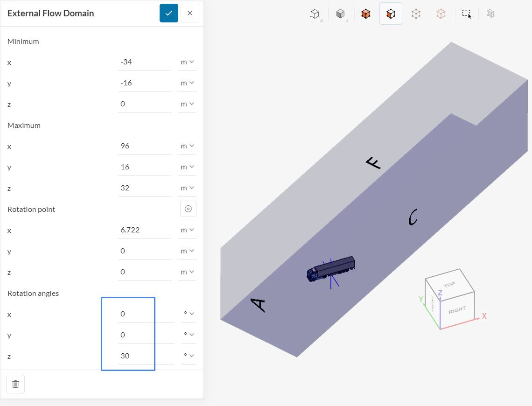Close the External Flow Domain panel
Viewport: 532px width, 406px height.
point(190,13)
